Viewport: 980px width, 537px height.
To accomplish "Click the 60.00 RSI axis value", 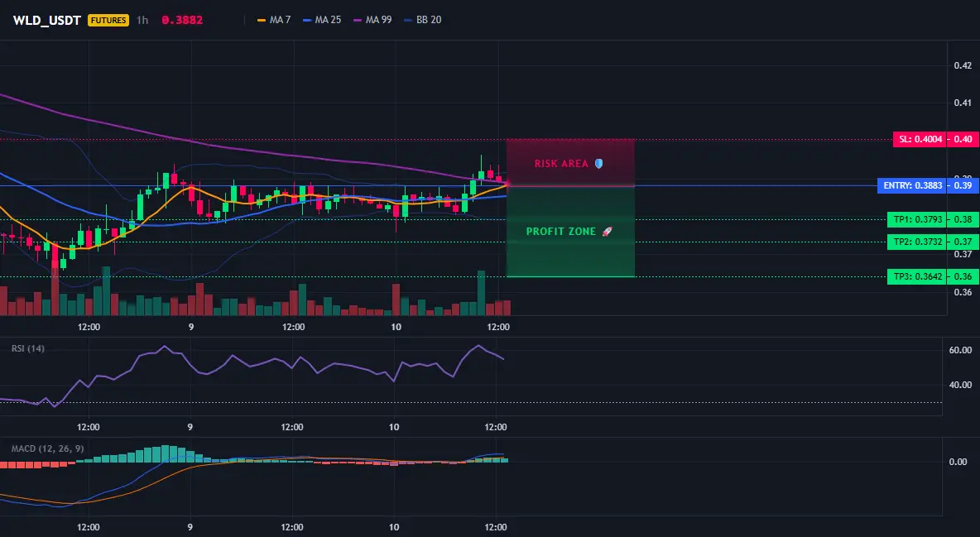I will (961, 350).
